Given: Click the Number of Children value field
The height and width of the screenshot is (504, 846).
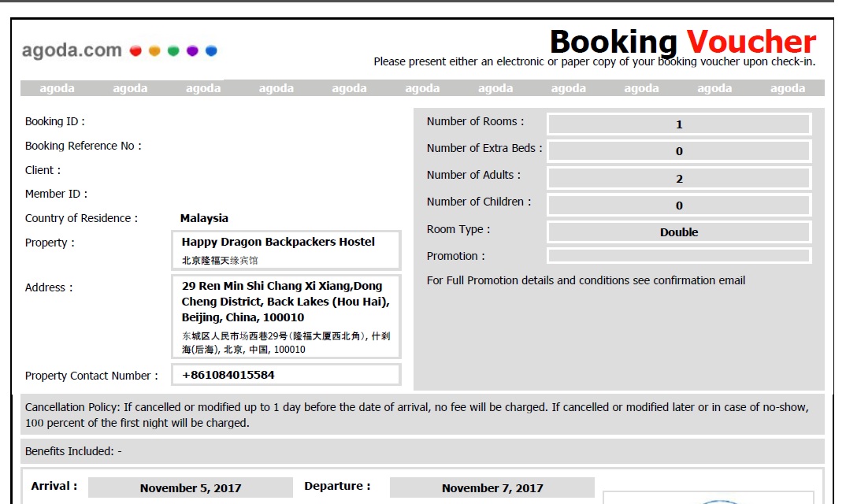Looking at the screenshot, I should [x=679, y=205].
